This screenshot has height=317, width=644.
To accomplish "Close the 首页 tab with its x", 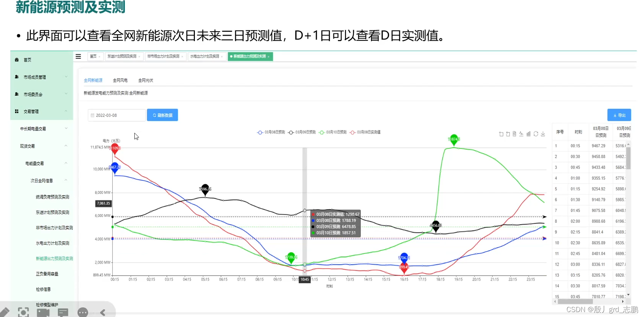I will [x=99, y=57].
